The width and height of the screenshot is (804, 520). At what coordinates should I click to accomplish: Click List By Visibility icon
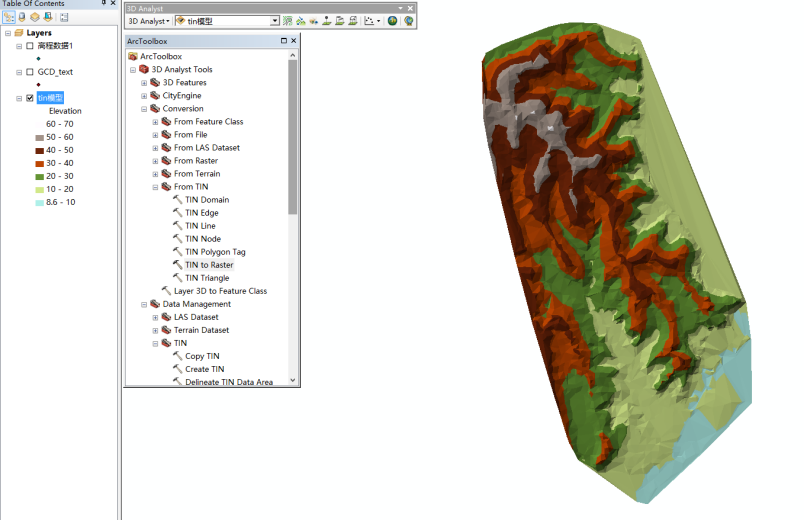[x=35, y=17]
